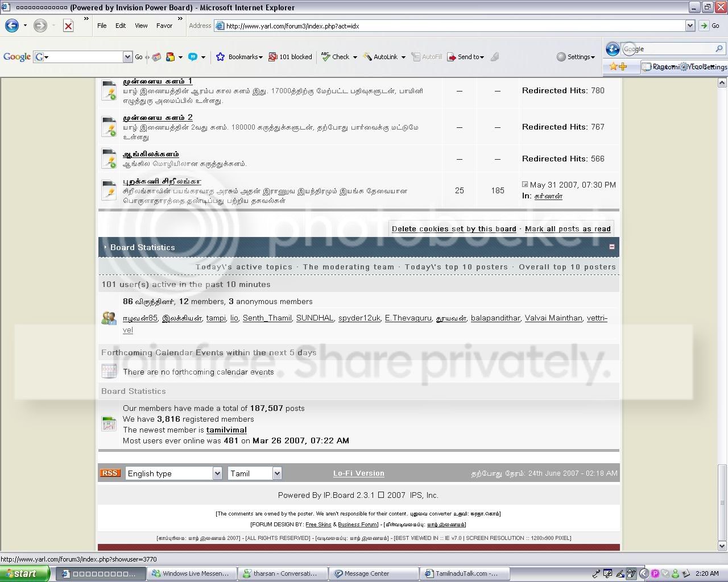Open Google toolbar Bookmarks star
The image size is (728, 582).
pos(221,57)
